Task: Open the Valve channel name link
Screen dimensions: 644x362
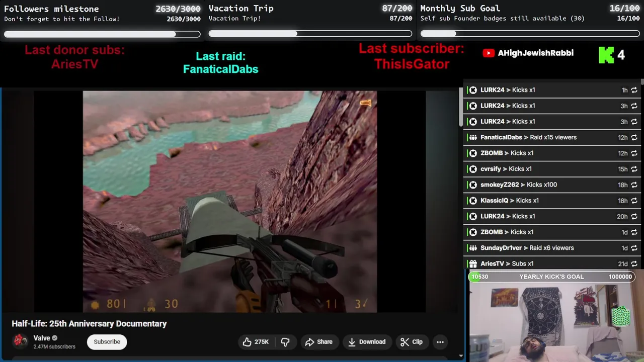Action: click(42, 338)
